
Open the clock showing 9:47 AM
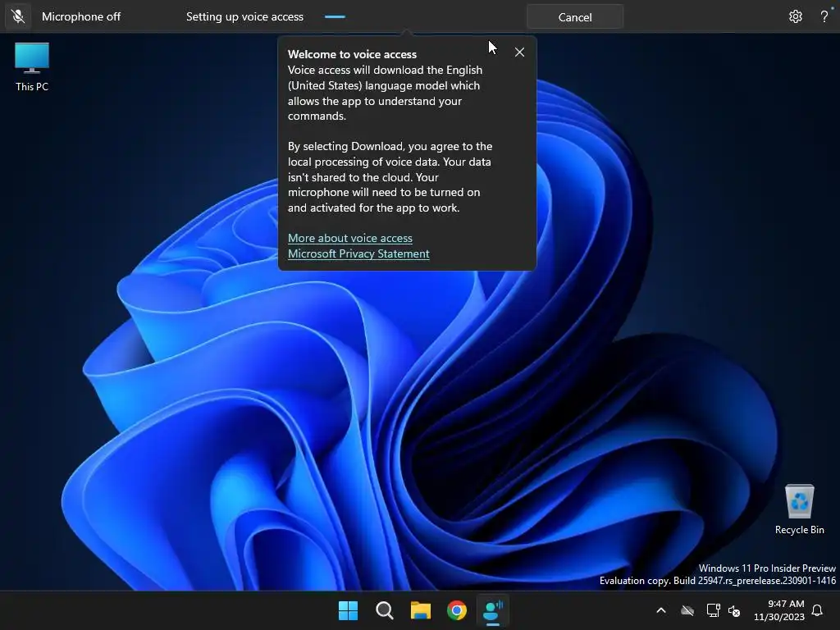(779, 610)
